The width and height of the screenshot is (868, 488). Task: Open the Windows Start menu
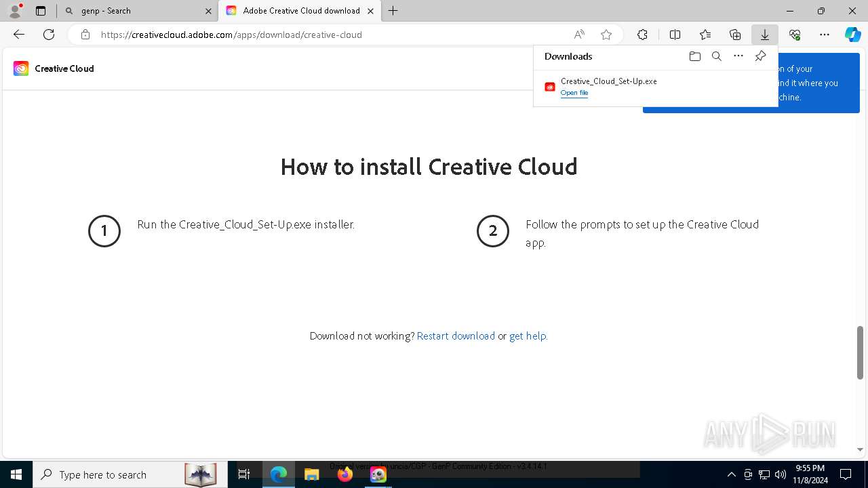(x=16, y=474)
